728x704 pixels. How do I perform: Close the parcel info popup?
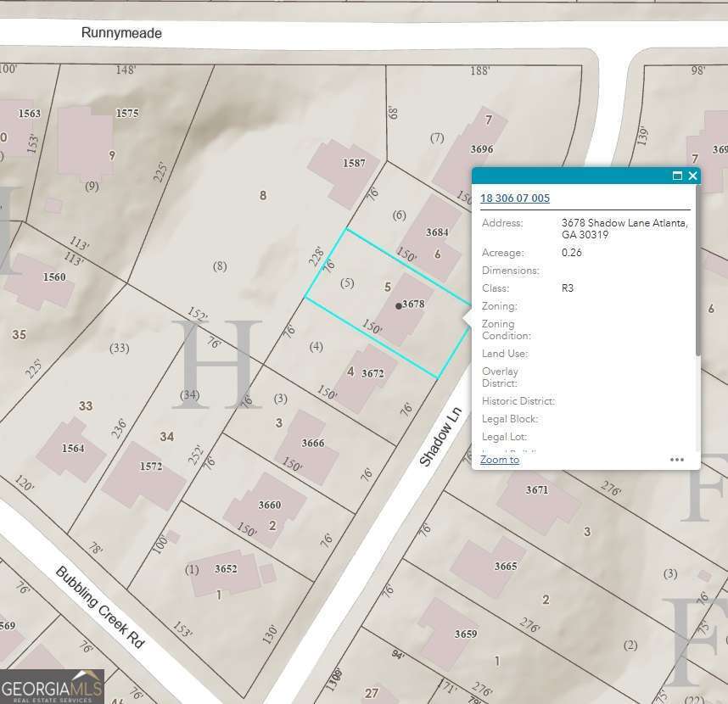[x=692, y=176]
